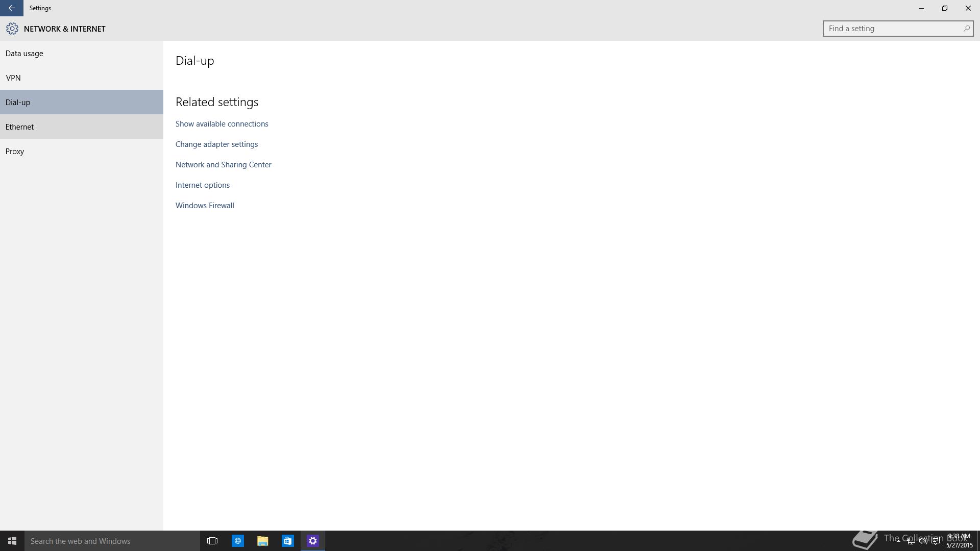
Task: Launch the browser globe icon on taskbar
Action: 238,541
